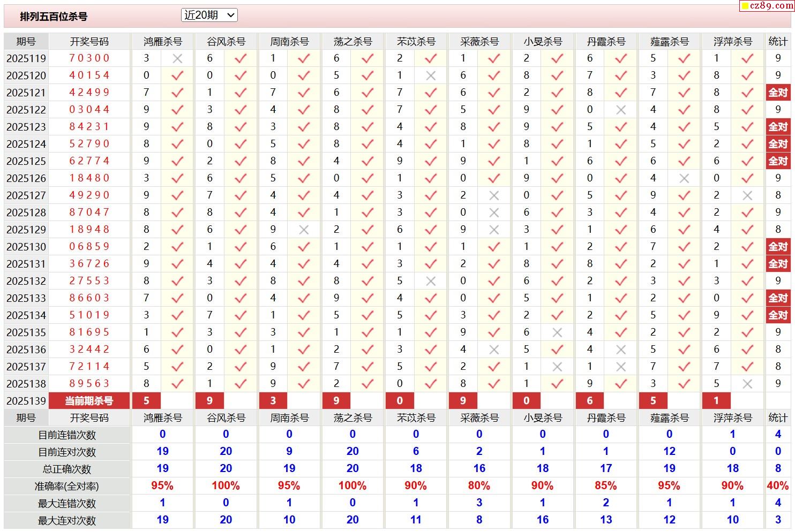Image resolution: width=795 pixels, height=532 pixels.
Task: Click the X mark in 丹霞杀号 row 2025122
Action: [x=621, y=110]
